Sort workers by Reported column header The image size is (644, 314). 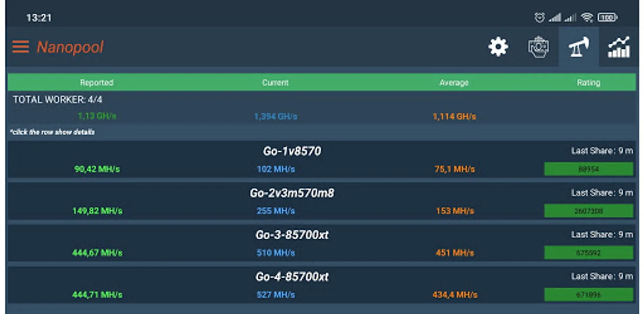coord(97,82)
